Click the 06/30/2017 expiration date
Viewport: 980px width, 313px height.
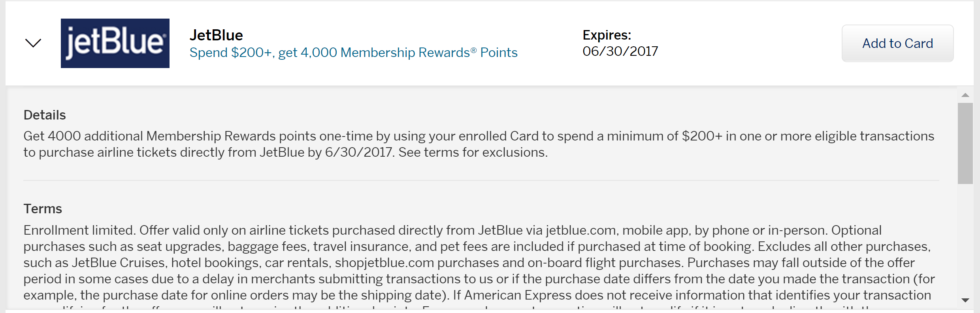[620, 51]
